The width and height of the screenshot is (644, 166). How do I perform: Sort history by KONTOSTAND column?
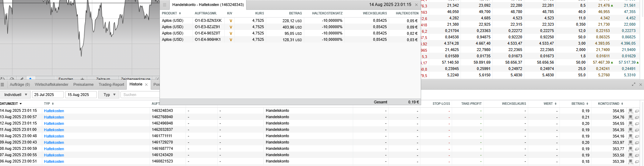611,104
